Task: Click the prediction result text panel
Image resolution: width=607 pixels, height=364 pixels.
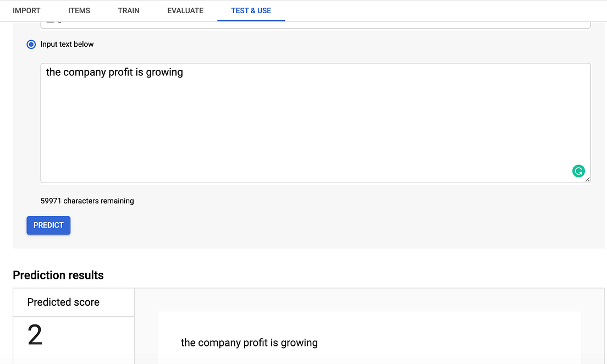Action: [x=369, y=338]
